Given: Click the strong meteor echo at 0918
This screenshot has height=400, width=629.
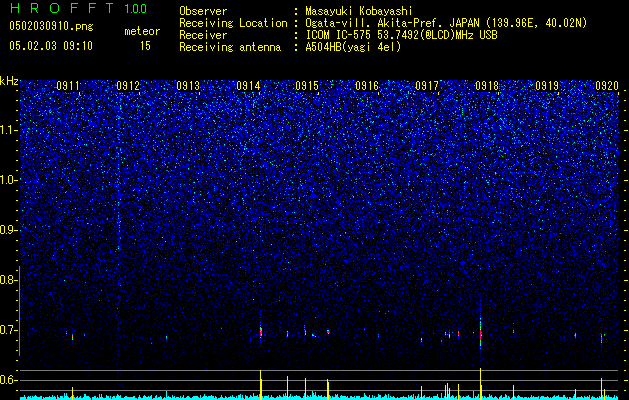Looking at the screenshot, I should click(481, 333).
